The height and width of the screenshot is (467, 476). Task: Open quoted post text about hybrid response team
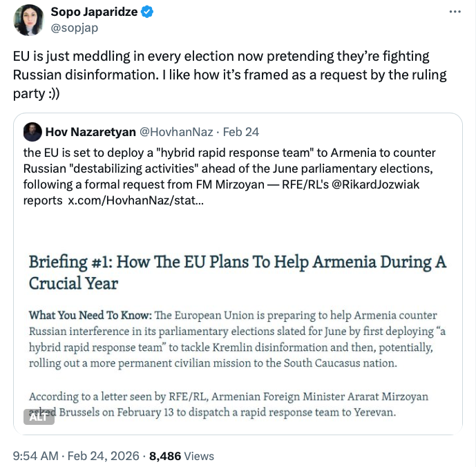[x=228, y=169]
